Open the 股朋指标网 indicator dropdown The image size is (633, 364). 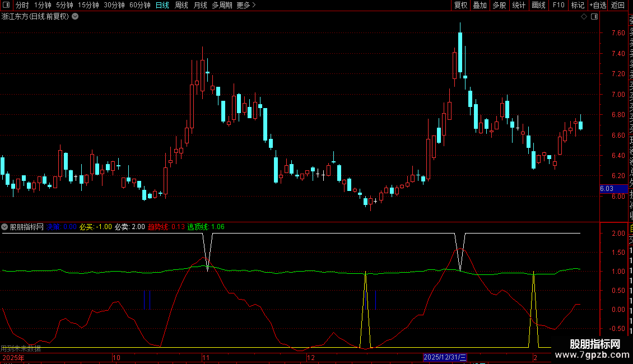pyautogui.click(x=4, y=227)
